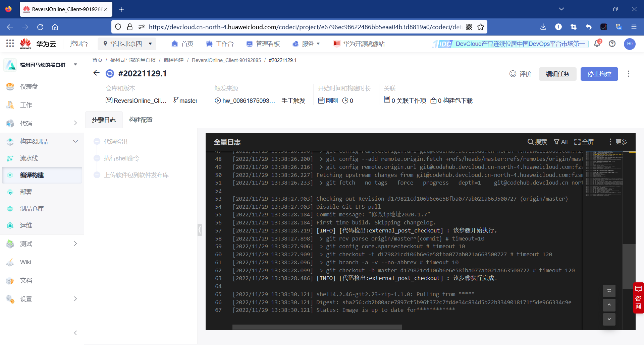Open the Dashboard (仪表盘) sidebar item
This screenshot has height=345, width=644.
(42, 86)
